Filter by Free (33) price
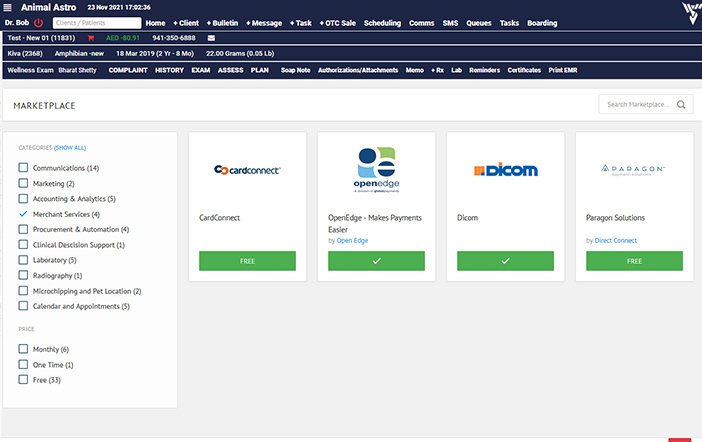 click(x=23, y=379)
